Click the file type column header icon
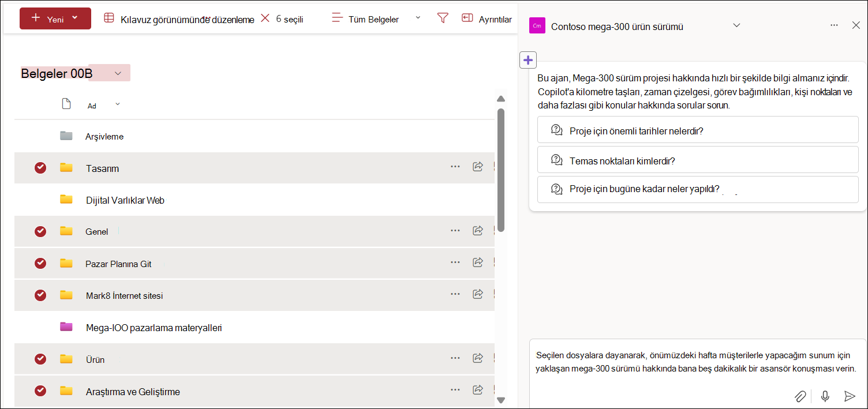This screenshot has height=409, width=868. click(x=66, y=104)
